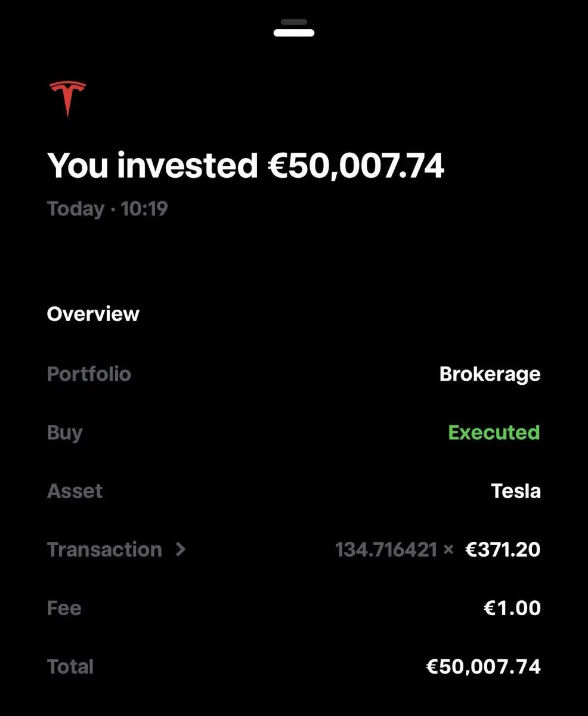The image size is (588, 716).
Task: Click the multiplication sign in Transaction row
Action: (x=448, y=550)
